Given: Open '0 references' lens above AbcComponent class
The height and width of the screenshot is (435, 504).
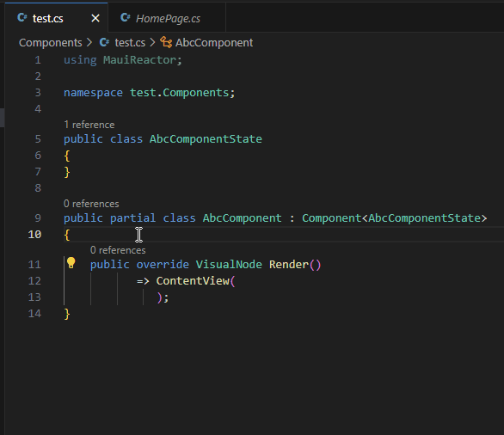Looking at the screenshot, I should click(91, 204).
